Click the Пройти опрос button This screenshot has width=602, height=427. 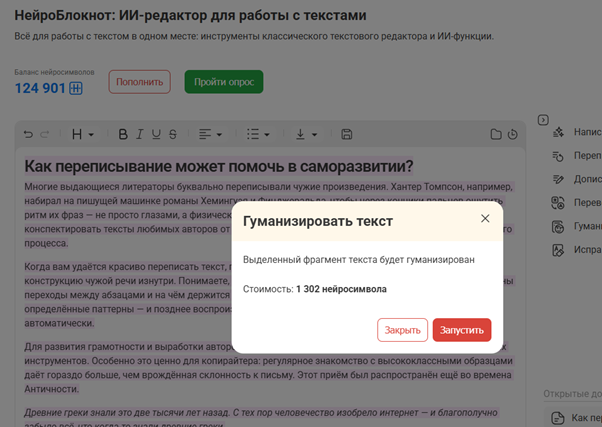pyautogui.click(x=224, y=82)
